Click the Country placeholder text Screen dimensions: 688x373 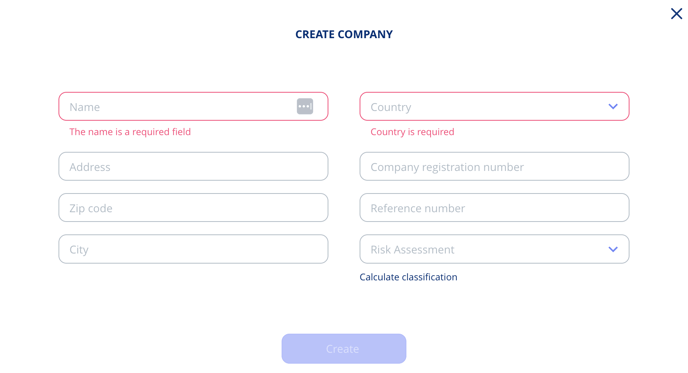pos(391,107)
